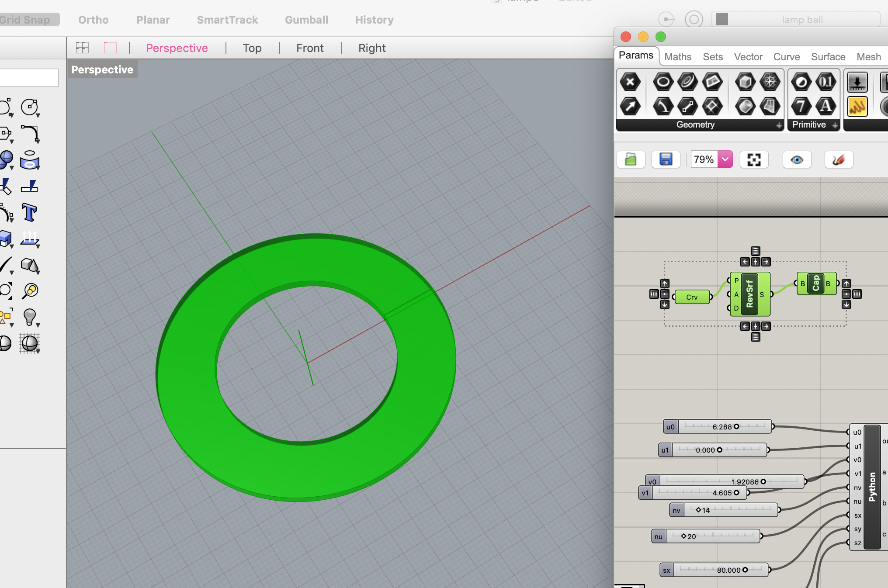Open the Vector component tab
This screenshot has width=888, height=588.
click(x=748, y=57)
